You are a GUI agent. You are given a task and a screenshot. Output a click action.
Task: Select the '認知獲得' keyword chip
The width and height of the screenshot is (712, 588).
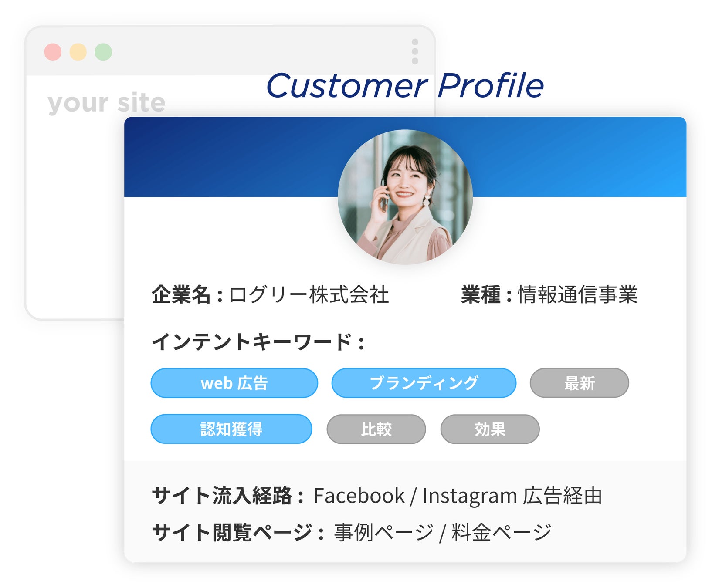[x=231, y=429]
